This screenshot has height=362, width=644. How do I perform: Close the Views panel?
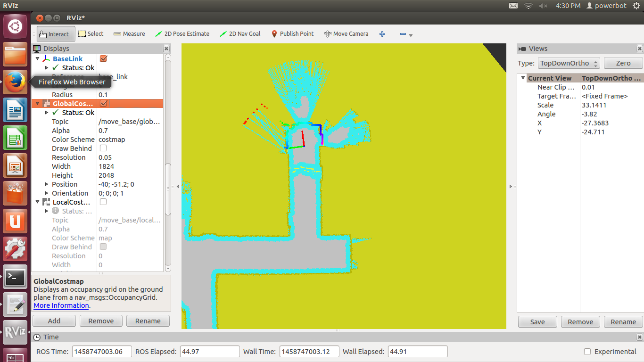[639, 49]
